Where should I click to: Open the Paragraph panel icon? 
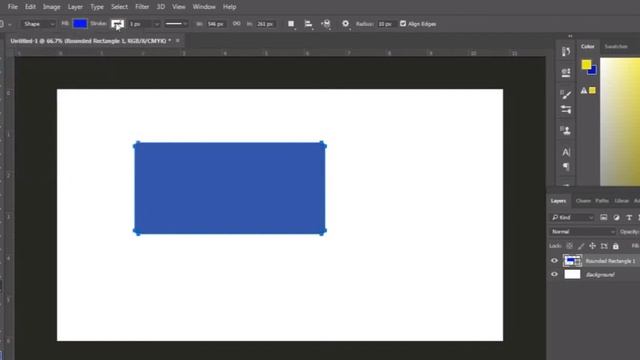566,167
